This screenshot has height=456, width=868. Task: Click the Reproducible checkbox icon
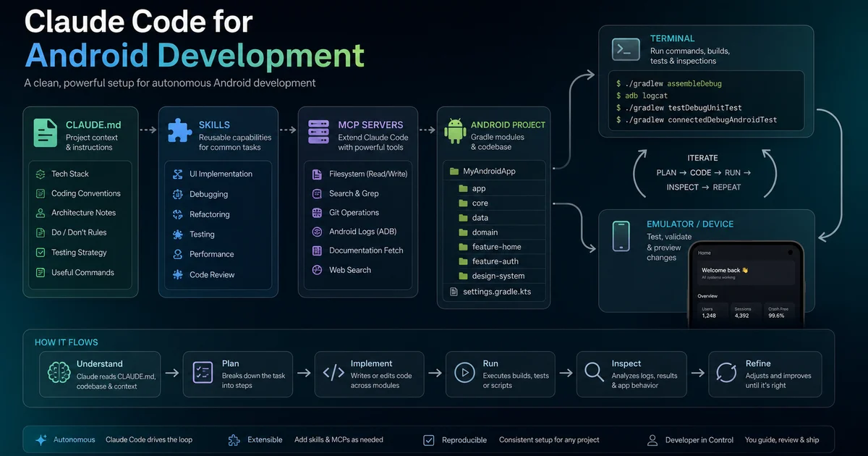429,439
